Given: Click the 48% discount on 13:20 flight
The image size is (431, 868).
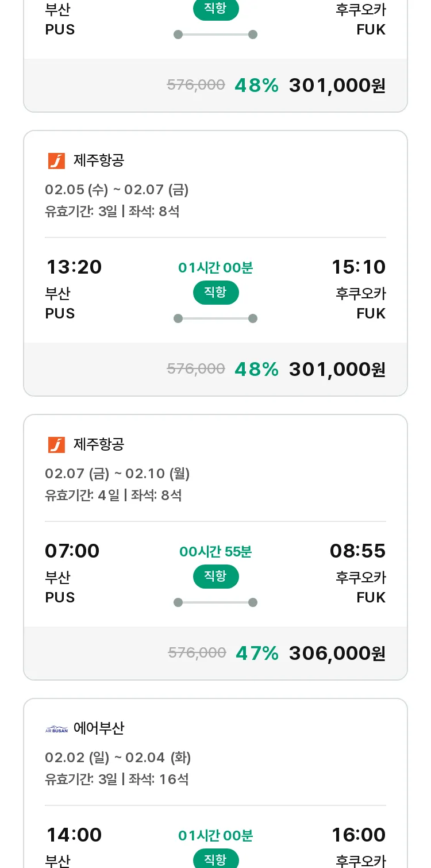Looking at the screenshot, I should pyautogui.click(x=256, y=369).
